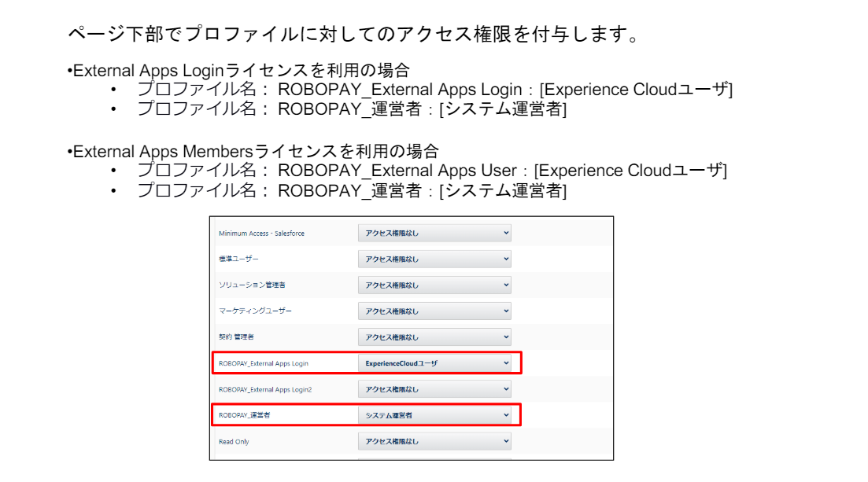Click the heading about ページ下部でプロファイル access
The image size is (868, 482).
pos(354,34)
